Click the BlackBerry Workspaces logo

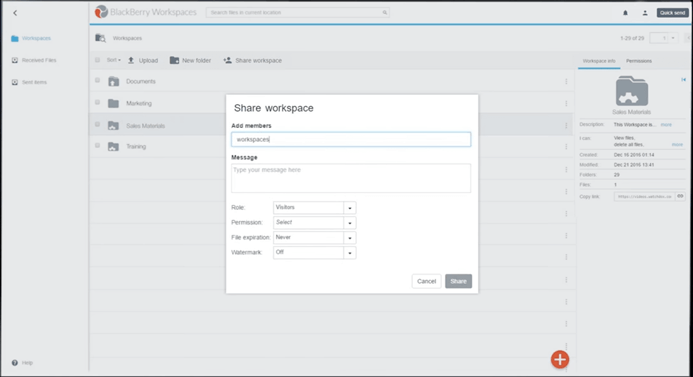coord(146,12)
